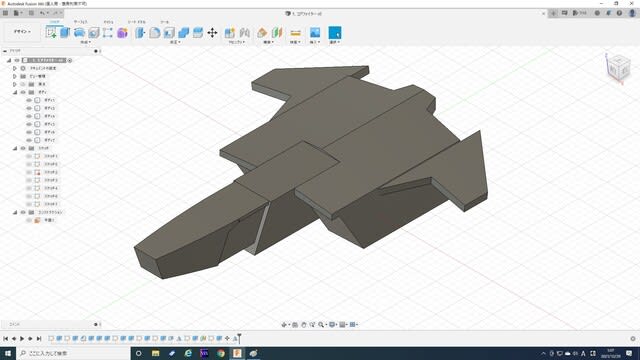640x360 pixels.
Task: Expand the Origin (原点) node
Action: point(15,84)
